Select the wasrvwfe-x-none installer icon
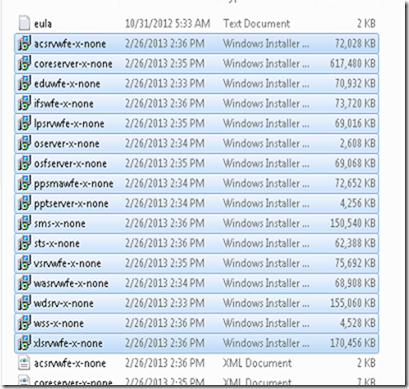The image size is (409, 389). point(24,283)
